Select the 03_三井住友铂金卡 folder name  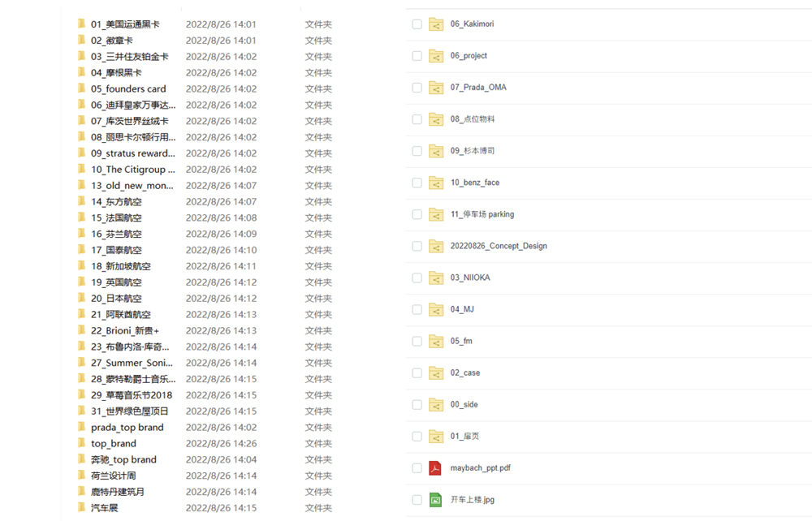coord(129,56)
